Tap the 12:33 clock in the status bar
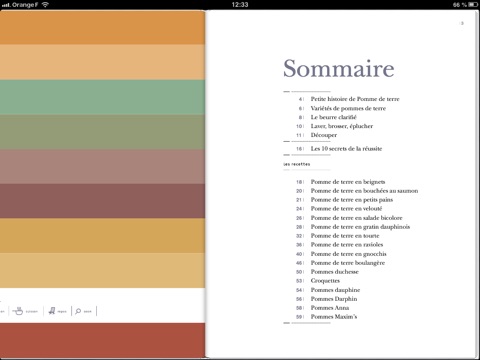This screenshot has width=480, height=360. point(240,5)
